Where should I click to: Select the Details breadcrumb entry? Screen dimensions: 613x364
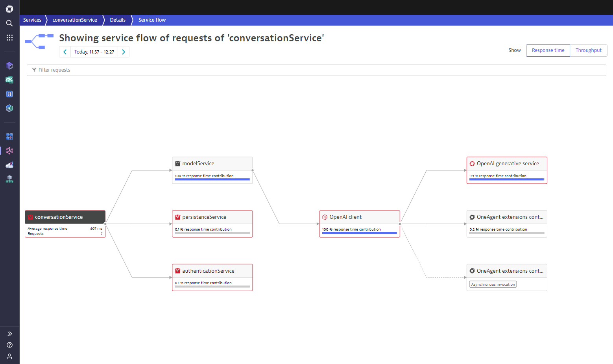pyautogui.click(x=118, y=20)
